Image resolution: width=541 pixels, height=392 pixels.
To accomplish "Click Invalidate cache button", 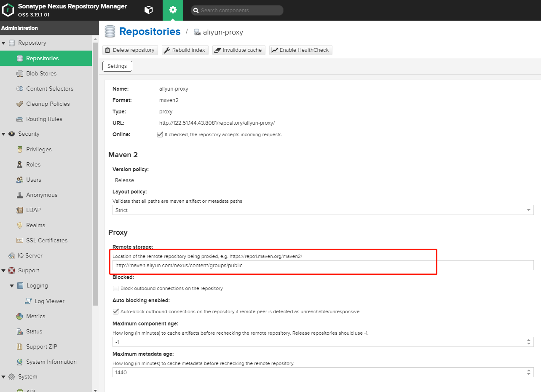I will pyautogui.click(x=239, y=50).
